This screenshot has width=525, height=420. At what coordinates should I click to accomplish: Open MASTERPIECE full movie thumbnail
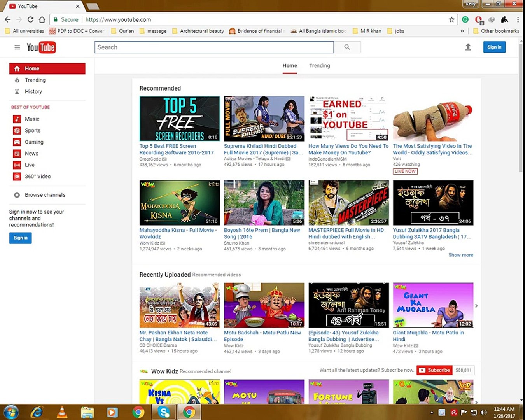pyautogui.click(x=348, y=203)
